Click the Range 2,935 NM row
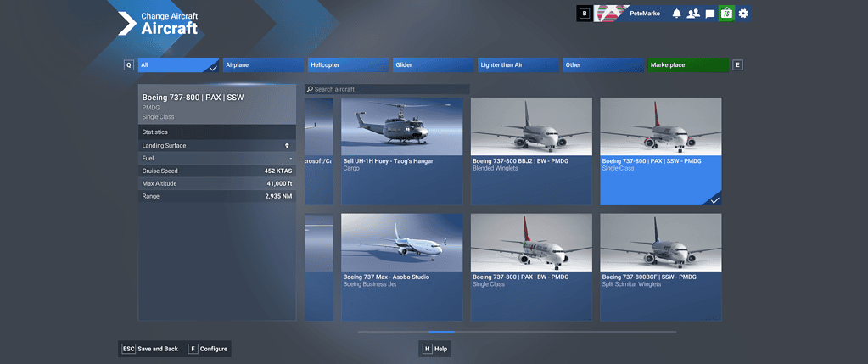Screen dimensions: 868x364 coord(217,196)
